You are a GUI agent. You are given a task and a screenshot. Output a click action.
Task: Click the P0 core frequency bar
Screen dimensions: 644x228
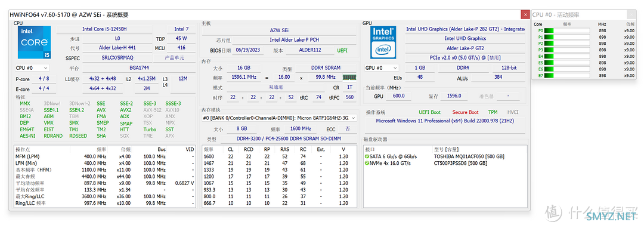point(567,30)
